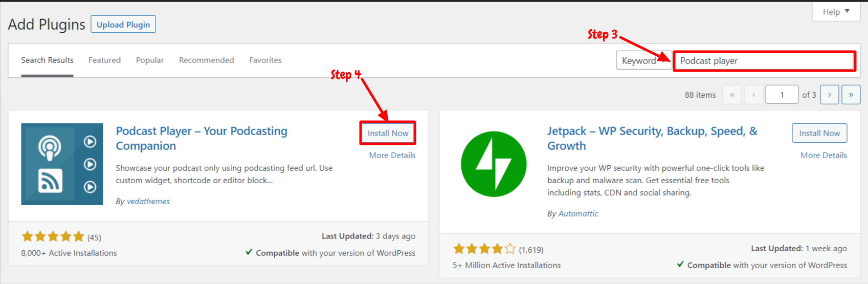The image size is (868, 284).
Task: Click Jetpack compatibility checkmark text
Action: tap(762, 265)
